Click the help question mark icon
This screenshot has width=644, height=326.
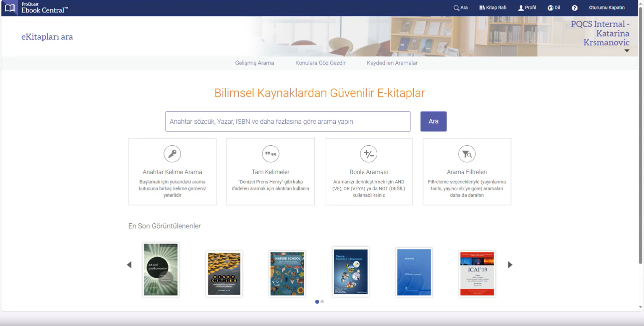coord(574,8)
